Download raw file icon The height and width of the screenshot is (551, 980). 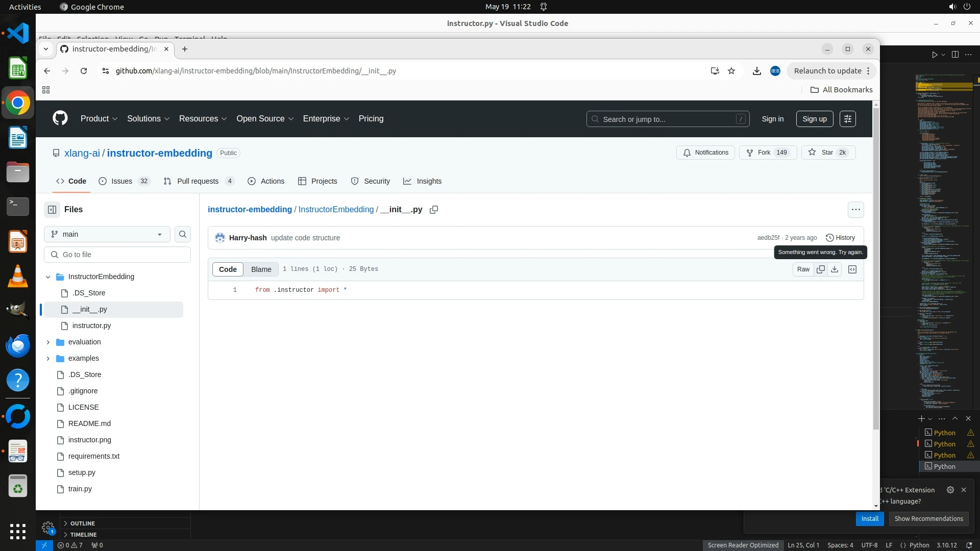(835, 269)
